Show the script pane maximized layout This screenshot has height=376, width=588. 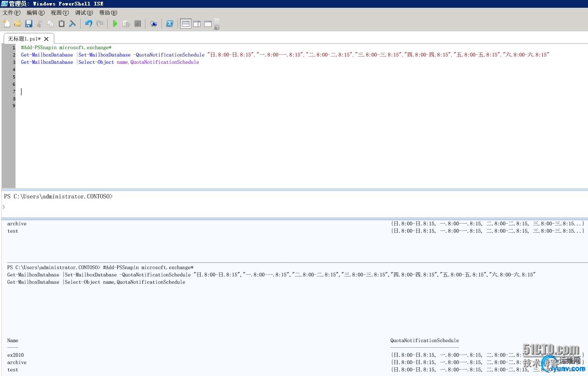pos(208,24)
